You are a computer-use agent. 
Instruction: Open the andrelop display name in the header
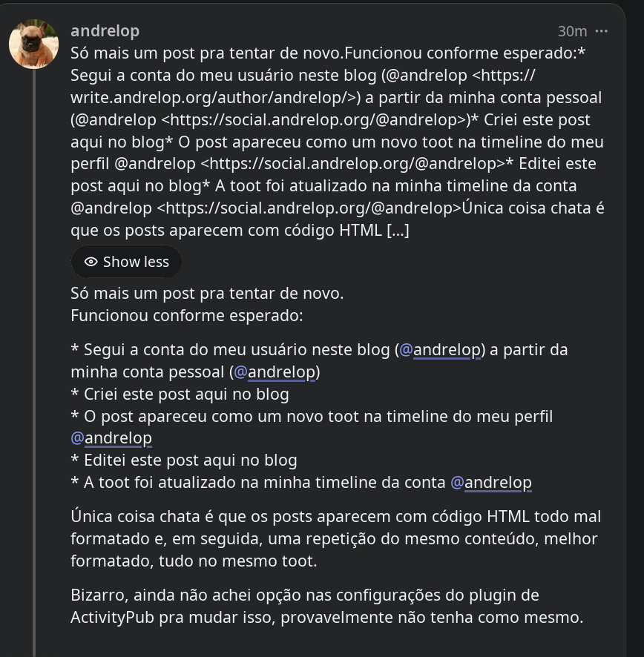pos(105,31)
